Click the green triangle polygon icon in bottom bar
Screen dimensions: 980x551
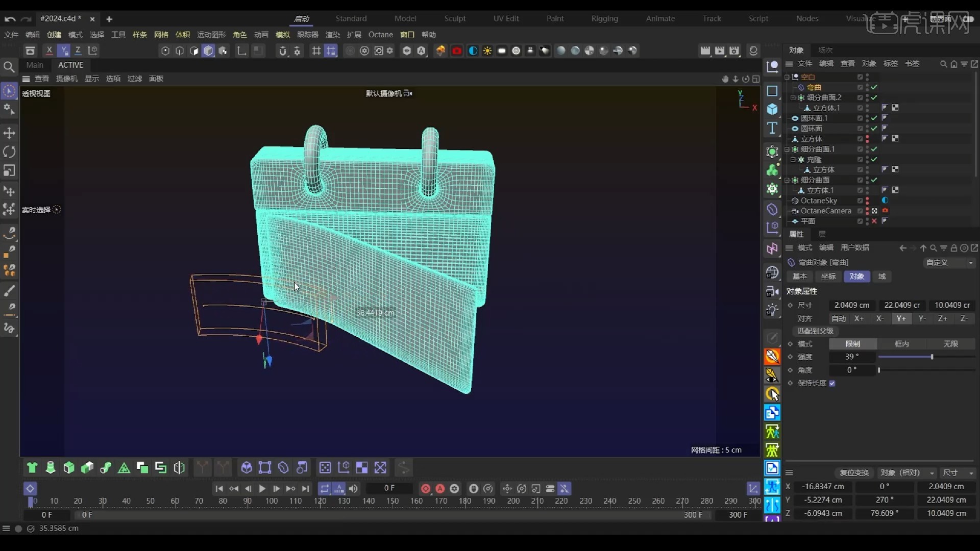coord(124,468)
